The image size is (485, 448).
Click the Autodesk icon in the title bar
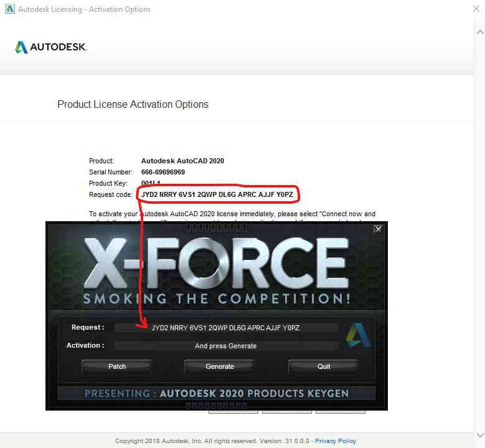click(7, 9)
